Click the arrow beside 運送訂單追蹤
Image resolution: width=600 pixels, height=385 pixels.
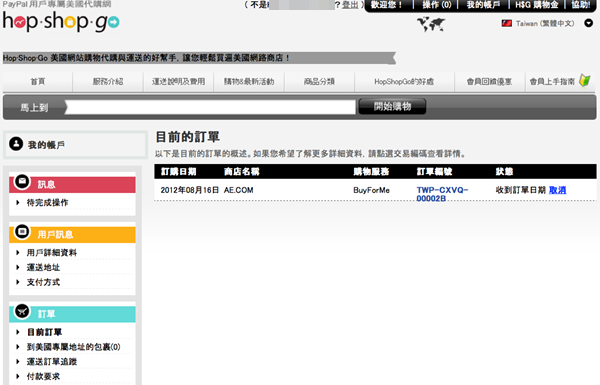(x=18, y=362)
